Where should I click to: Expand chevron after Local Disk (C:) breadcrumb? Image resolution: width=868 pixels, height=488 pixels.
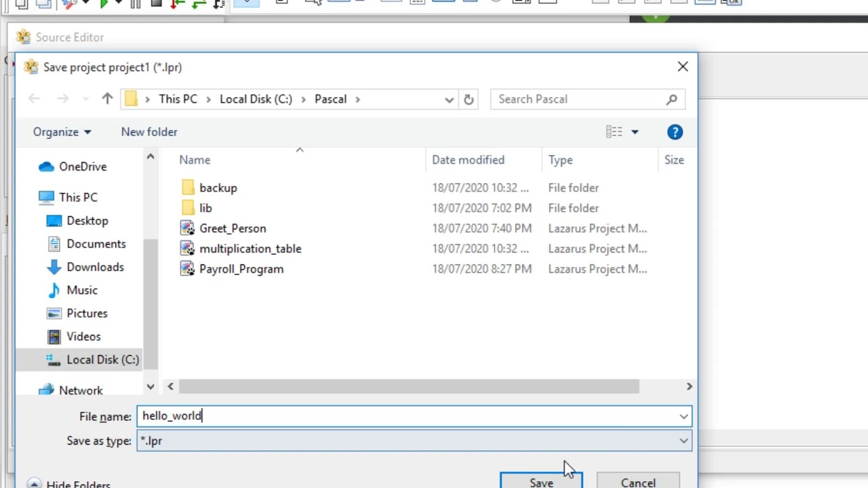point(304,100)
